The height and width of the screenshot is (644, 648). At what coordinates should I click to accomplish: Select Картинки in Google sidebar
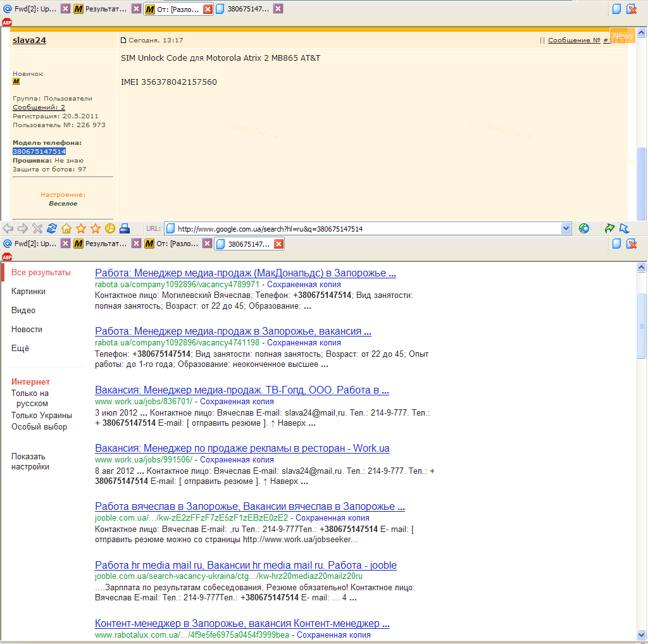coord(28,291)
